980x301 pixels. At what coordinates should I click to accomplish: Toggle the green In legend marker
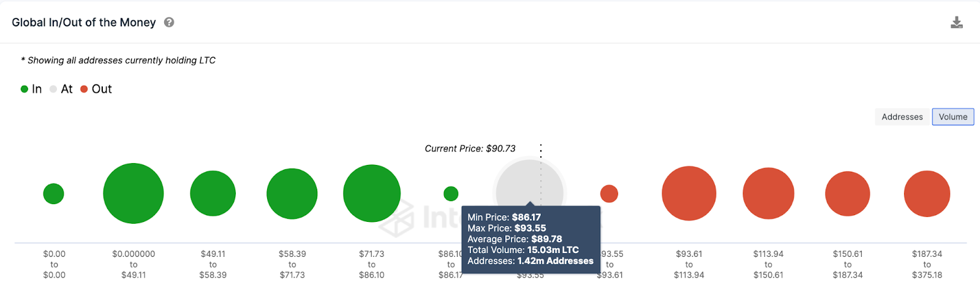click(24, 89)
